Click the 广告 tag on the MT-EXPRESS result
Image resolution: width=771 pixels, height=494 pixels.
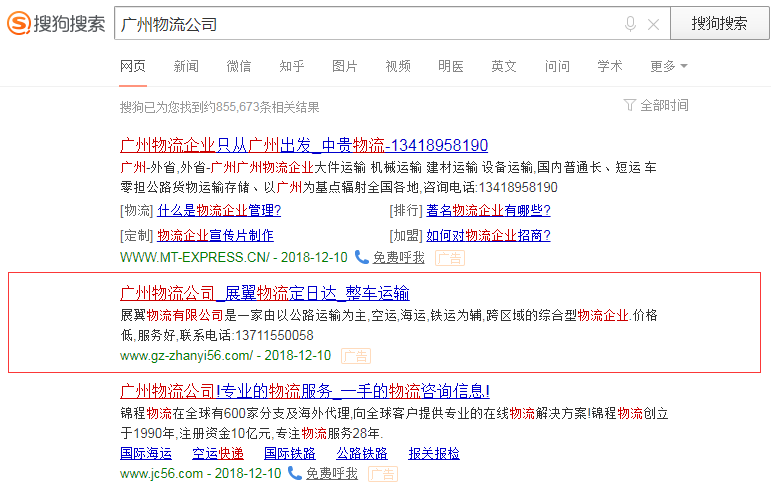point(450,258)
